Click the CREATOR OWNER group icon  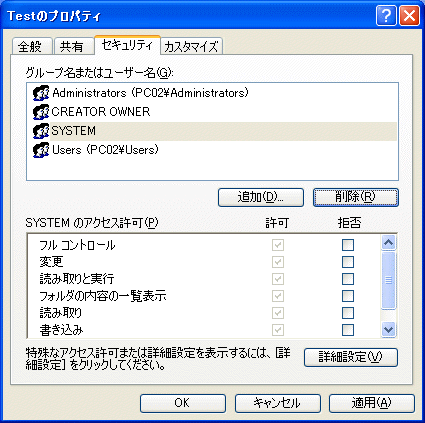41,112
